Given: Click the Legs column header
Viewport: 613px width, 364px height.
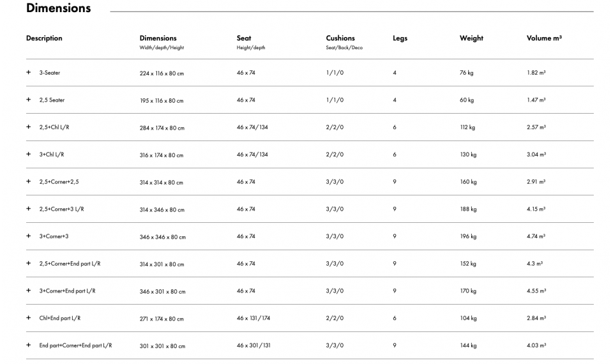Looking at the screenshot, I should point(400,38).
